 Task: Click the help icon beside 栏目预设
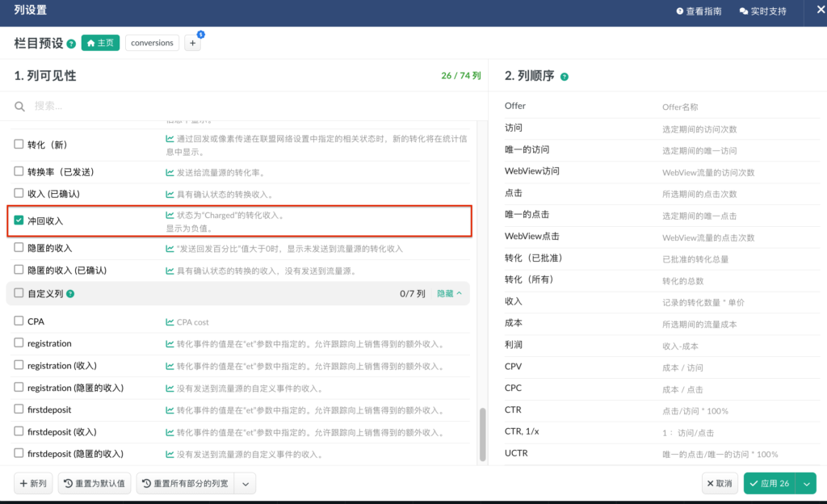click(71, 44)
